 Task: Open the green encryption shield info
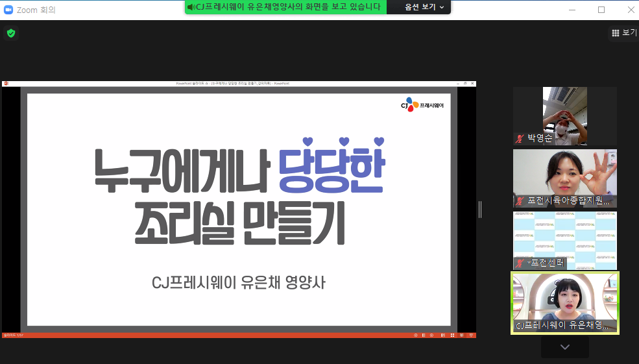tap(10, 33)
